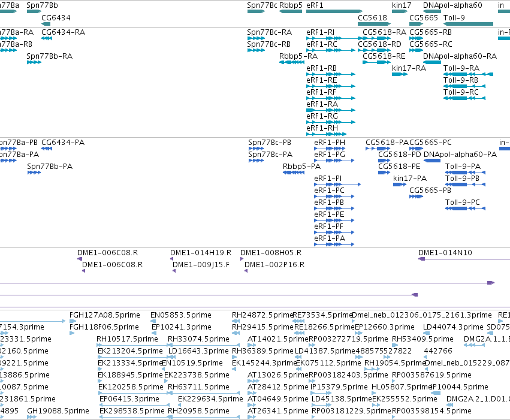Select clone label DME1-014N10
Screen dimensions: 510x420
click(x=445, y=253)
